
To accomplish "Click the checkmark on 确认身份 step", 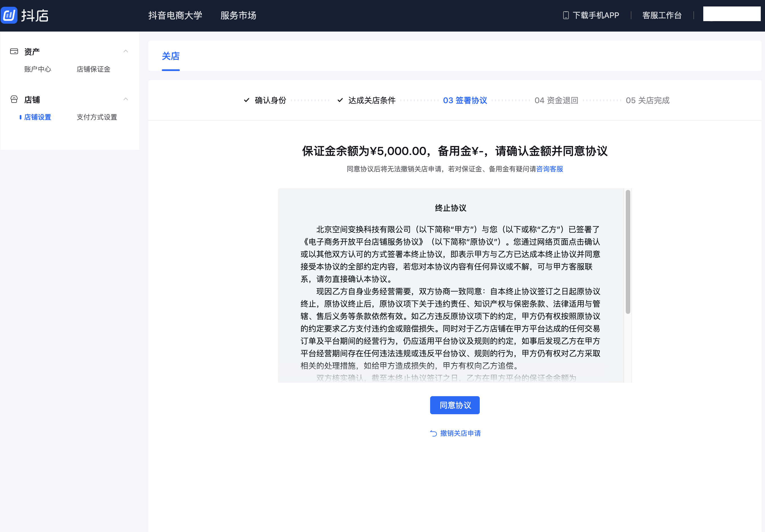I will pos(246,100).
